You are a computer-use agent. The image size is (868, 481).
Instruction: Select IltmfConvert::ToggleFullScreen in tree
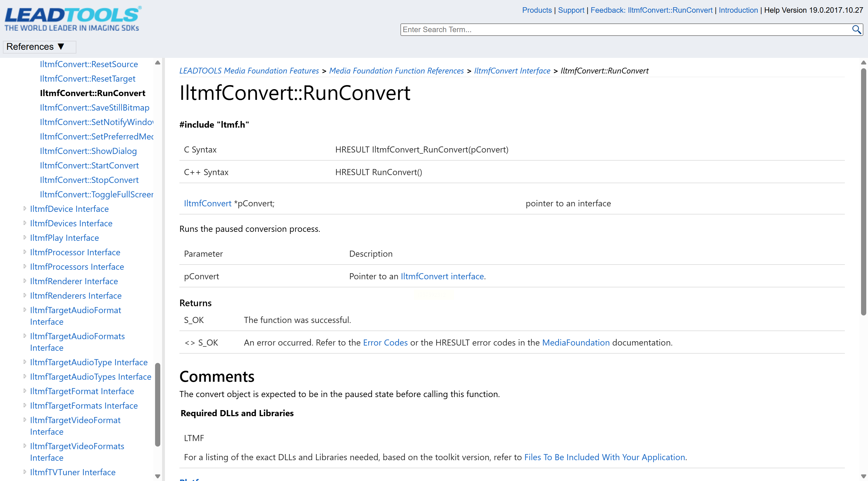coord(97,194)
